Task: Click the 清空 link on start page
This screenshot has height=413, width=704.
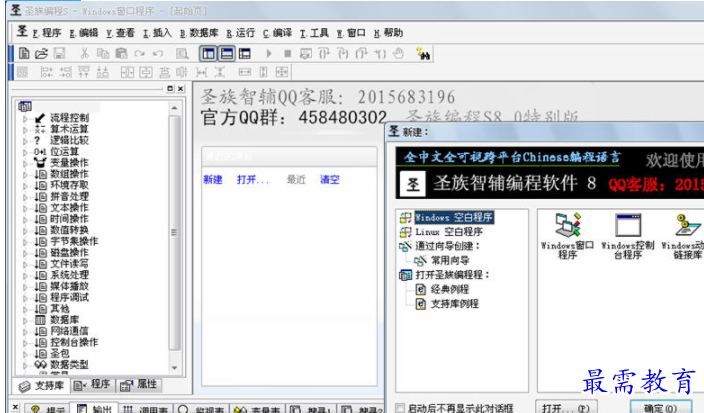Action: (330, 180)
